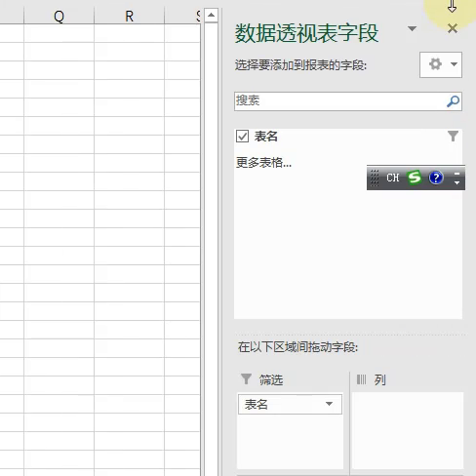Focus the 搜索 field search box

[348, 101]
